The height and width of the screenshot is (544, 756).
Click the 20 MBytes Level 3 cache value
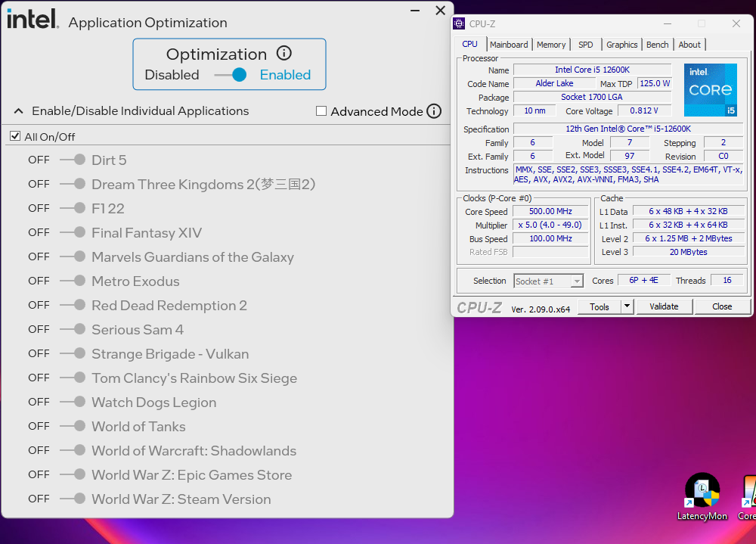click(689, 252)
